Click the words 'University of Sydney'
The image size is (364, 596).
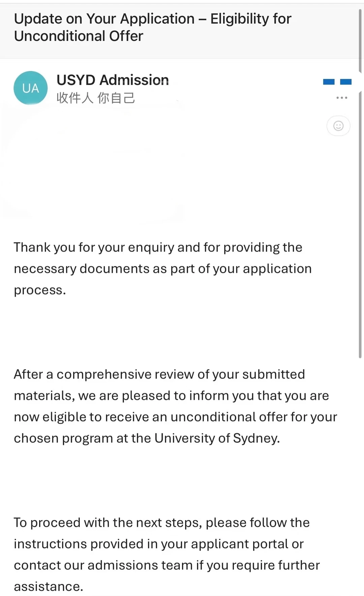point(217,438)
